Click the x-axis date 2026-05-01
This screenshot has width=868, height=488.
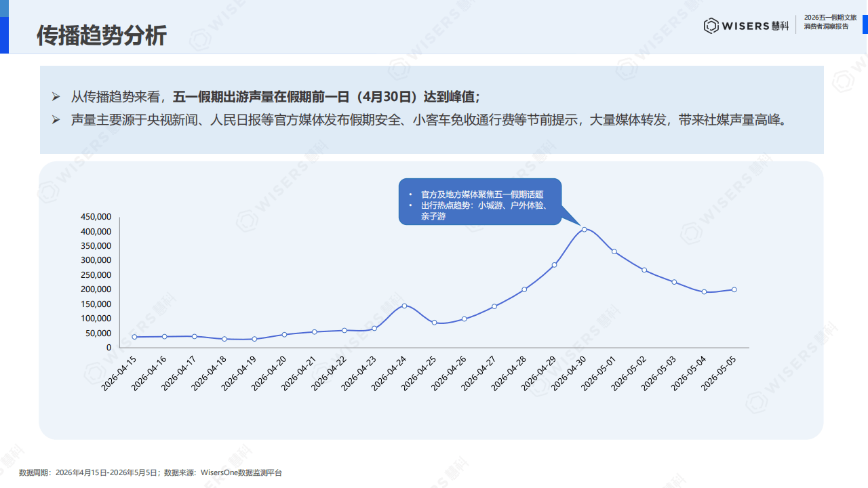pyautogui.click(x=598, y=373)
